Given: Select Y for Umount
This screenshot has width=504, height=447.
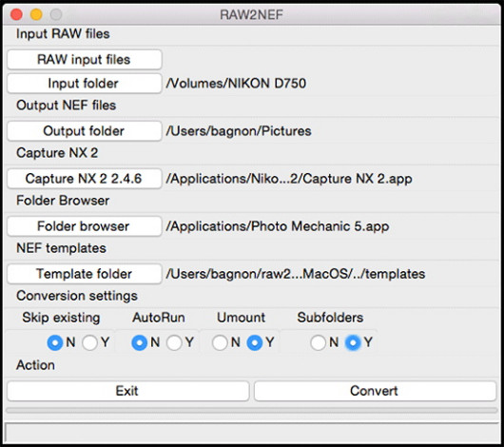Looking at the screenshot, I should tap(255, 342).
